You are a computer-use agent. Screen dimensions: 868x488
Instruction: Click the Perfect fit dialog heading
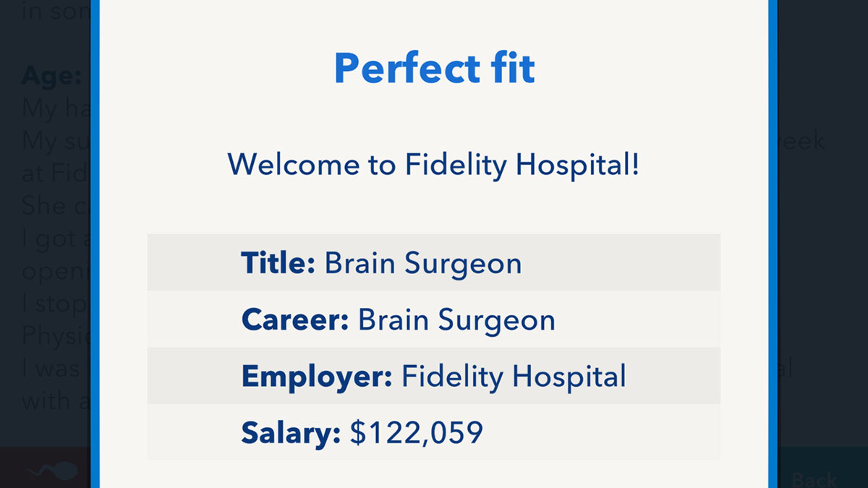pos(434,69)
